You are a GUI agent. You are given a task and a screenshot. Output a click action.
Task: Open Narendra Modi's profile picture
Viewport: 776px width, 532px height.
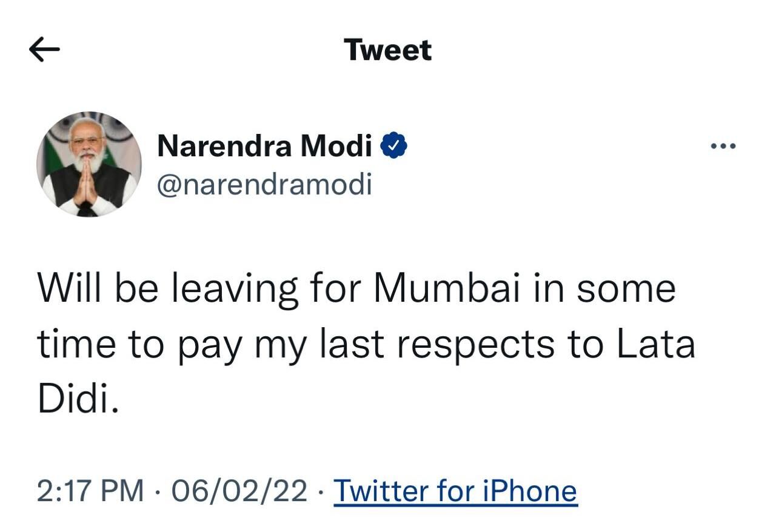click(89, 164)
